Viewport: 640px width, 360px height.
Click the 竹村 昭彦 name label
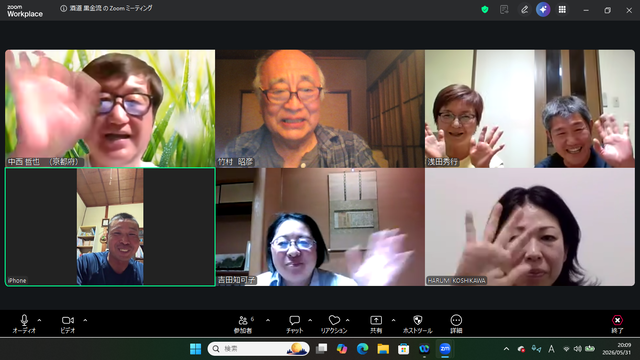pyautogui.click(x=235, y=162)
